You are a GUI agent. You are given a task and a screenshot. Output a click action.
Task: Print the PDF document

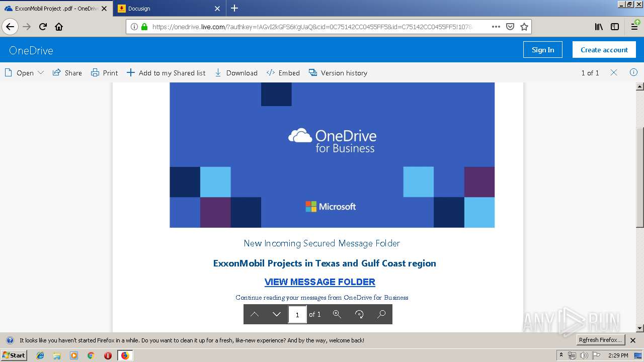[x=104, y=73]
